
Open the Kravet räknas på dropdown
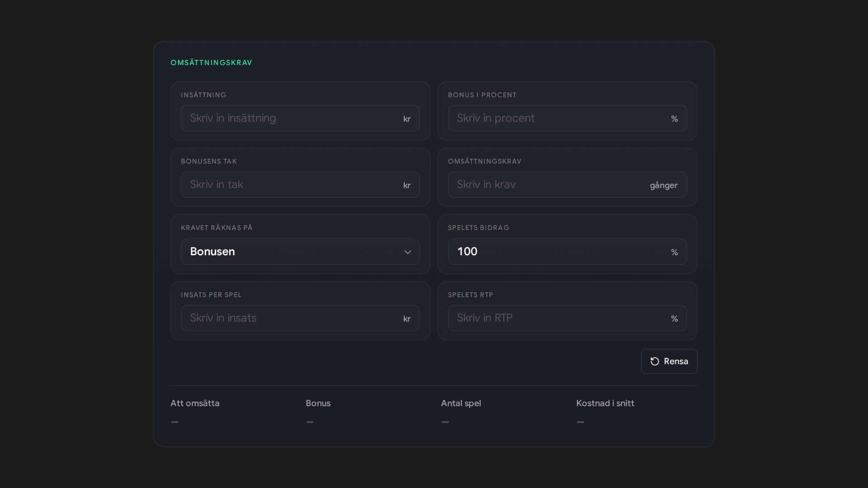coord(300,252)
